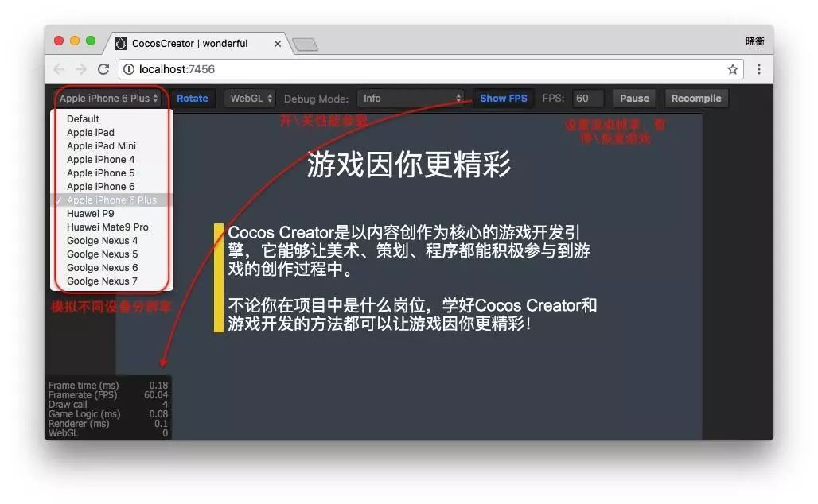The width and height of the screenshot is (818, 504).
Task: Choose Apple iPhone 4 in device list
Action: [111, 160]
